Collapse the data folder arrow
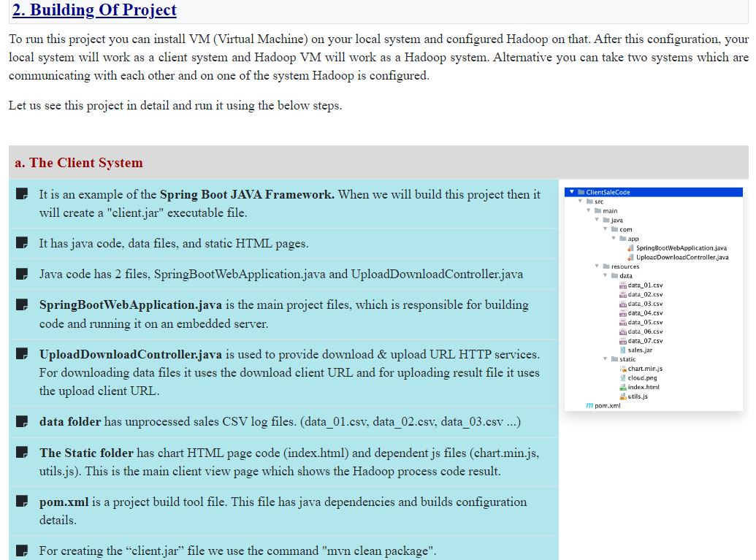This screenshot has height=560, width=756. 606,276
